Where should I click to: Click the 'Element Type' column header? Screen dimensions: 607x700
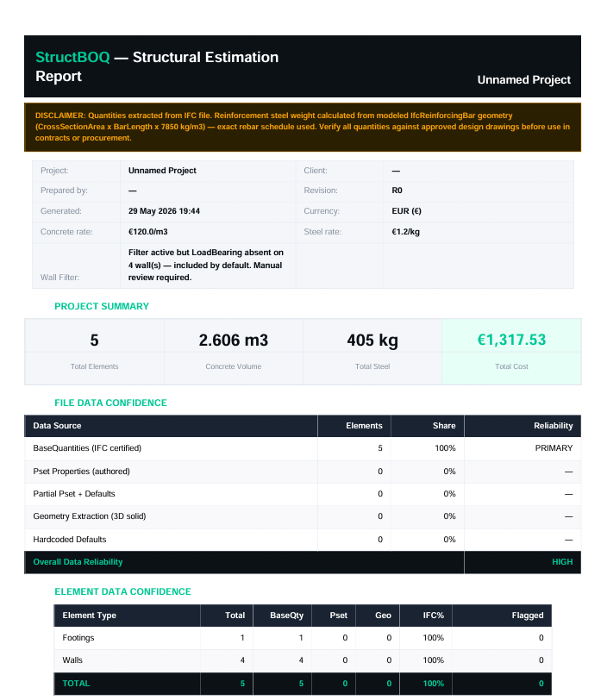pos(90,616)
